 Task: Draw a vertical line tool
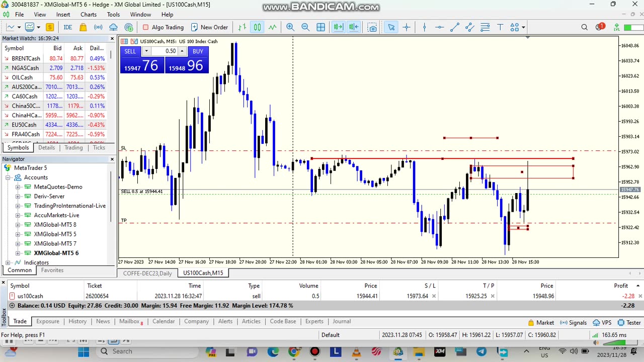tap(424, 27)
